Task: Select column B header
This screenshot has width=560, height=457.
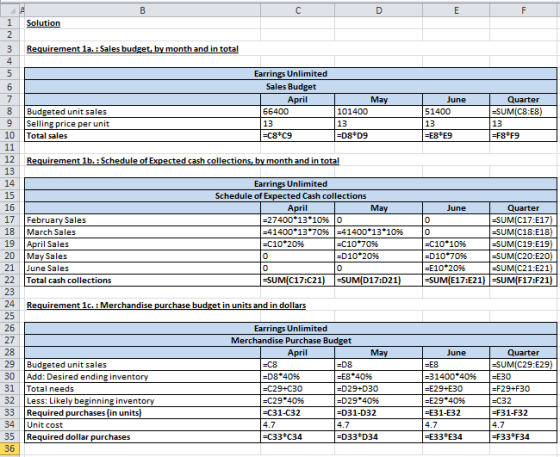Action: coord(142,11)
